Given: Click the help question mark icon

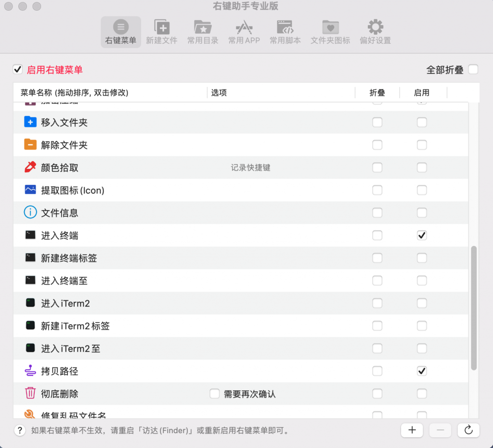Looking at the screenshot, I should coord(20,430).
